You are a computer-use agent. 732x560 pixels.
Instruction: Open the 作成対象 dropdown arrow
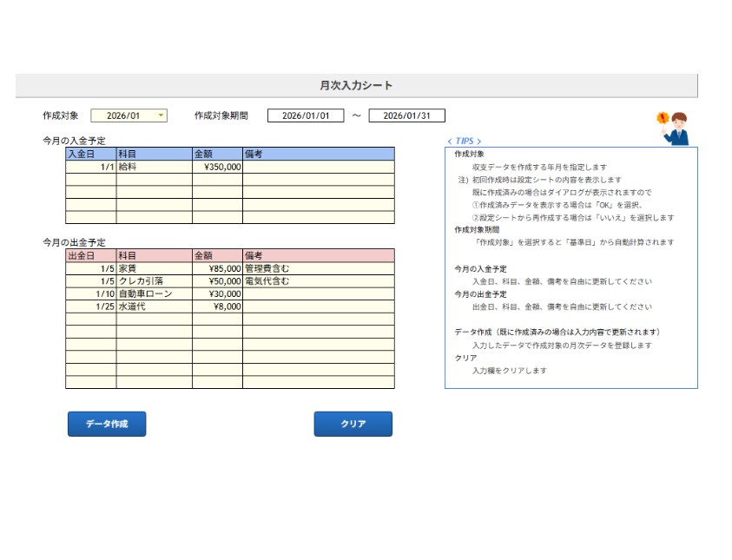161,115
